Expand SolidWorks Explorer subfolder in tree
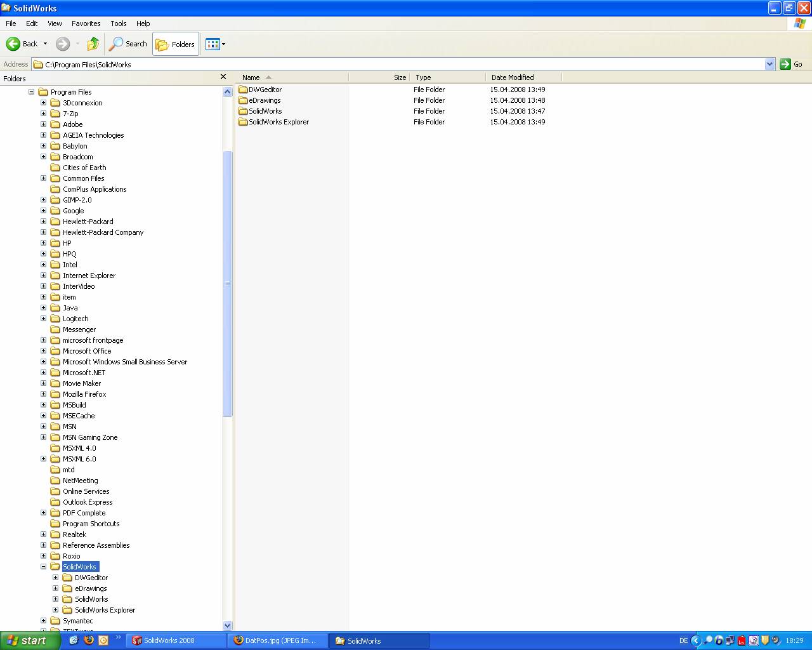Screen dimensions: 812x650 tap(55, 610)
